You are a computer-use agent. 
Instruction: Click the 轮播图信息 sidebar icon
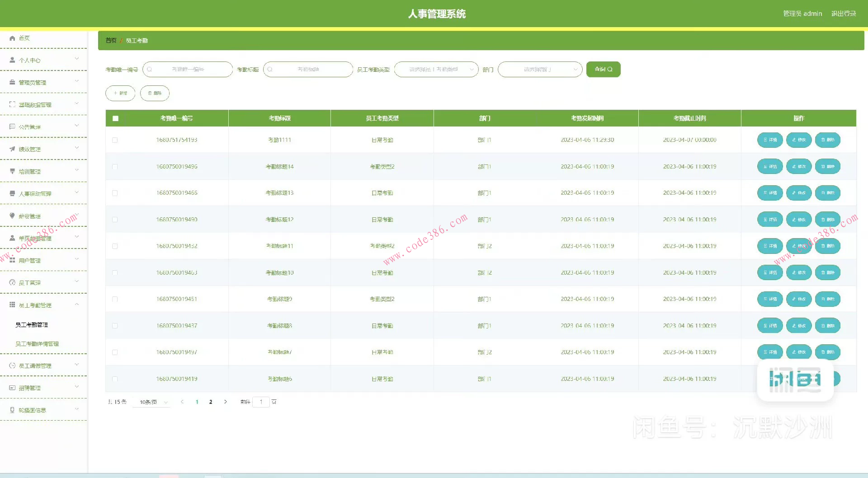click(x=12, y=410)
